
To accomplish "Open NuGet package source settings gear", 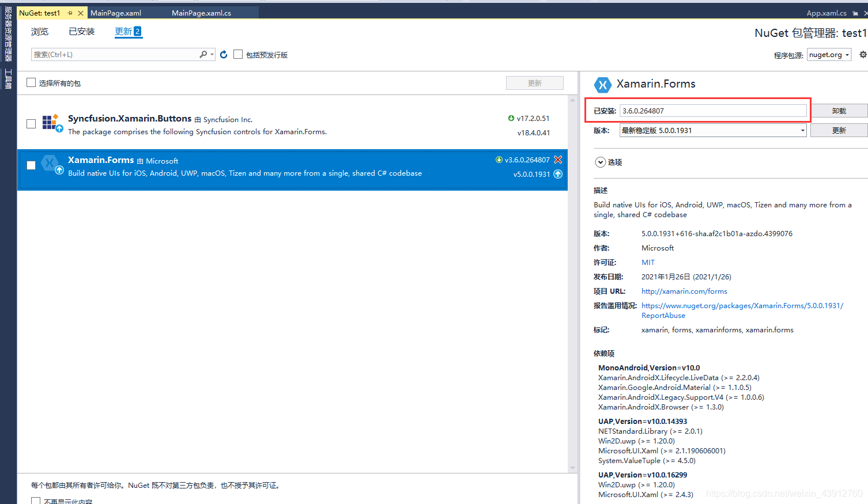I will point(863,54).
